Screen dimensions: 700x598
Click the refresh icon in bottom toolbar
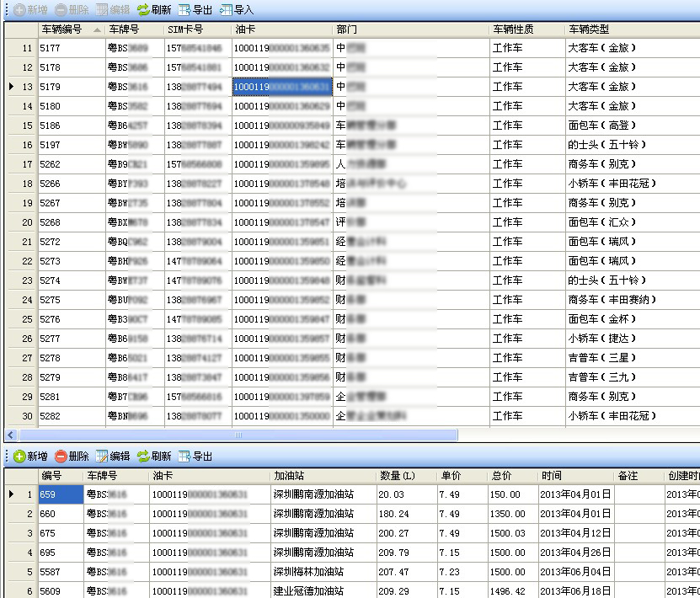click(143, 457)
